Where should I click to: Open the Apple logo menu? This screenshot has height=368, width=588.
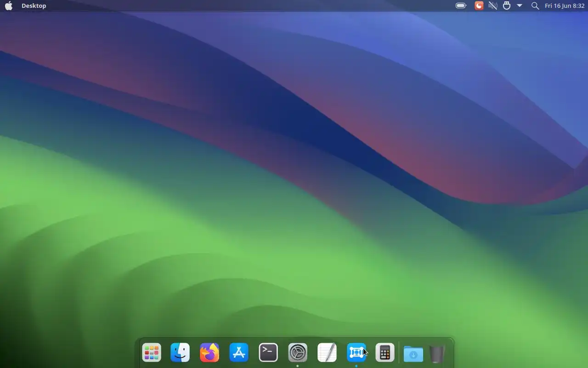9,6
